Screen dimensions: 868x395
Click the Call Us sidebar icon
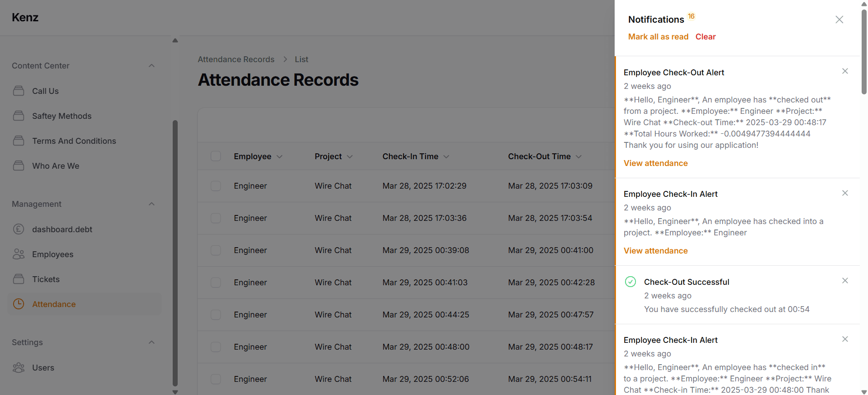click(19, 91)
